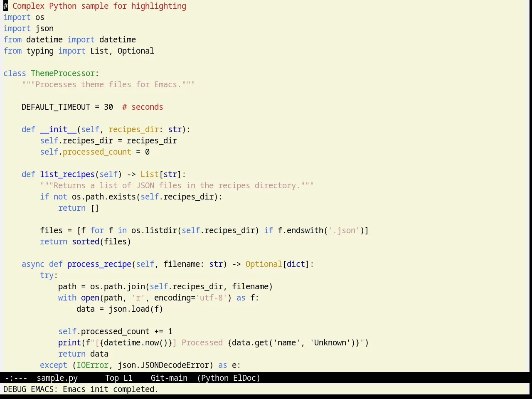The height and width of the screenshot is (399, 532).
Task: Click the buffer modification status dashes
Action: 16,378
